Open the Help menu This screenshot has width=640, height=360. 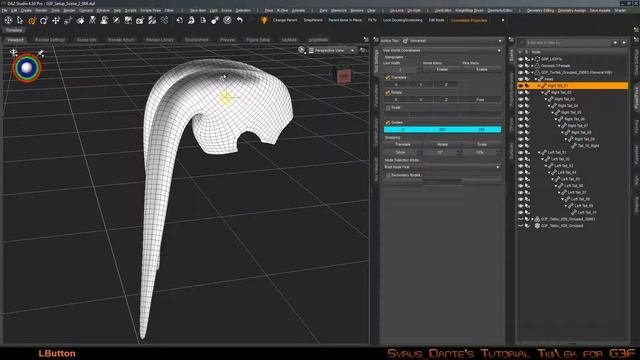coord(117,11)
